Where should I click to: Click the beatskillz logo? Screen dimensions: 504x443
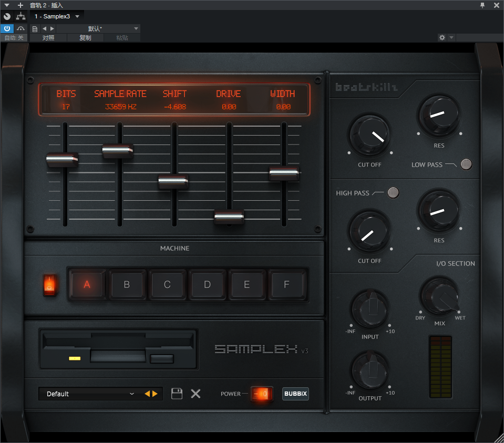pyautogui.click(x=366, y=87)
